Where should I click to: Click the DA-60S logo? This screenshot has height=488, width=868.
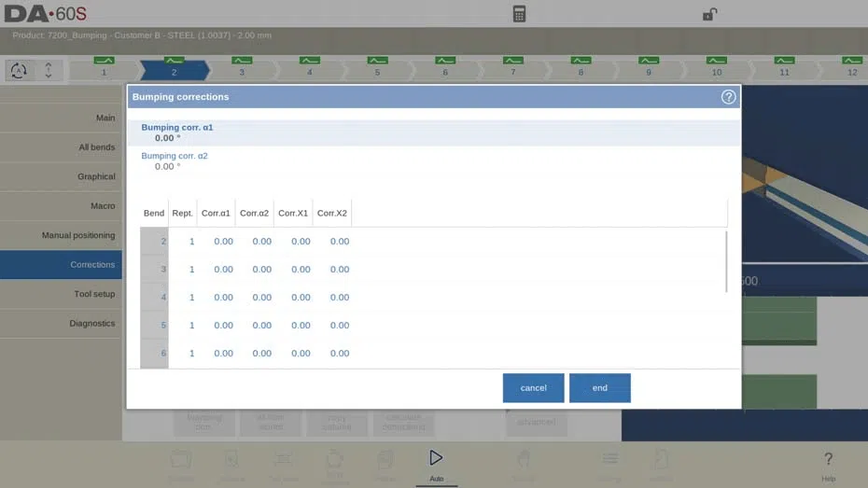(46, 14)
